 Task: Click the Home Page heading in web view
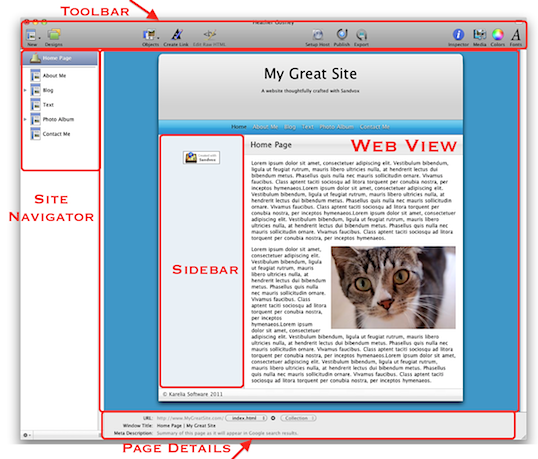[271, 145]
